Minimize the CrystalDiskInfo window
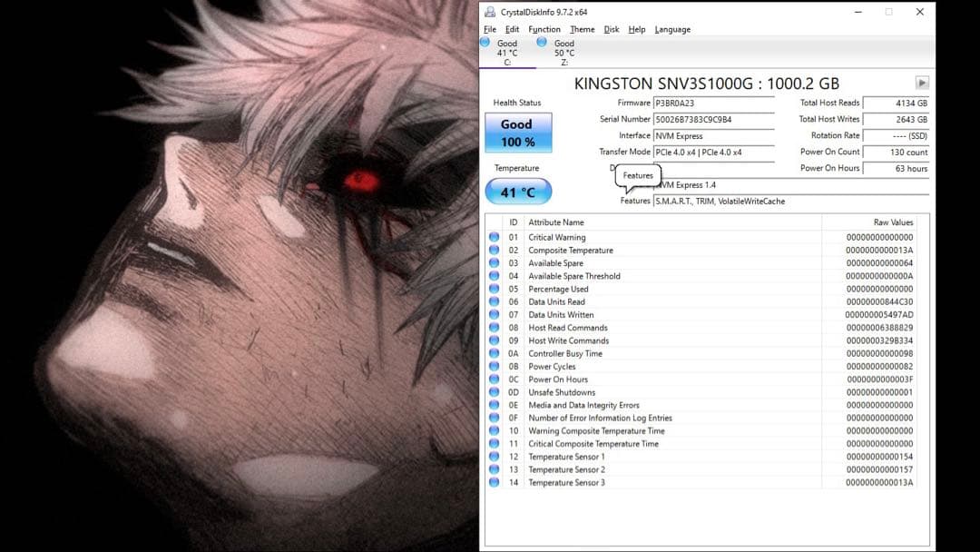This screenshot has width=980, height=552. (858, 12)
